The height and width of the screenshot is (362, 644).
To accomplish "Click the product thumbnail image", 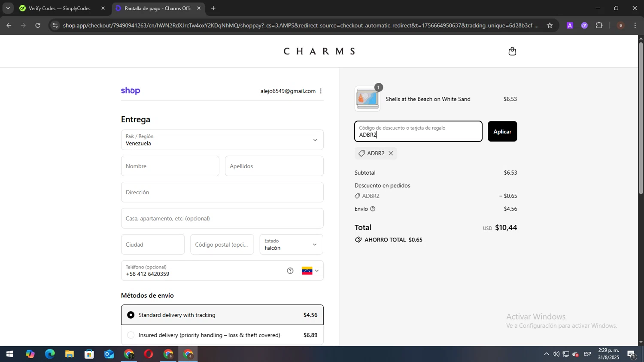I will pos(367,99).
